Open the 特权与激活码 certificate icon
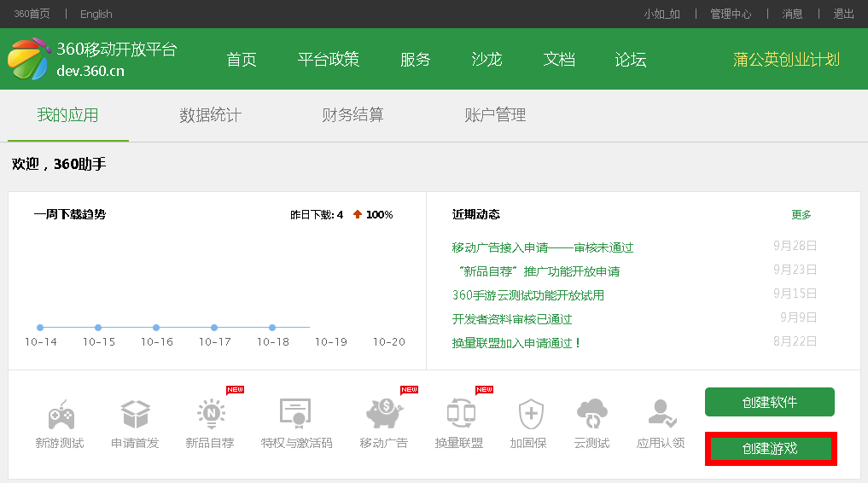 point(295,413)
